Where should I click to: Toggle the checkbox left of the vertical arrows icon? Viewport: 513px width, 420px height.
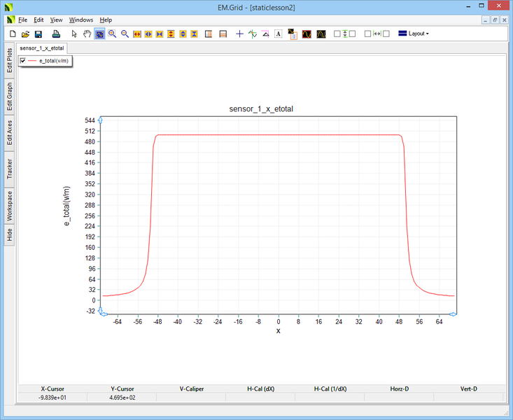point(337,34)
